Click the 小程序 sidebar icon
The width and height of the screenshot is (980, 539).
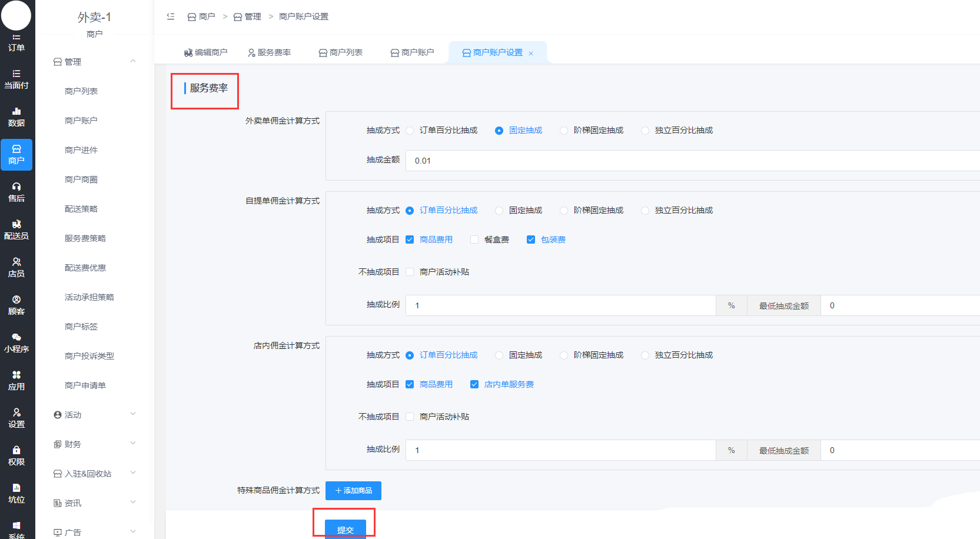(16, 343)
